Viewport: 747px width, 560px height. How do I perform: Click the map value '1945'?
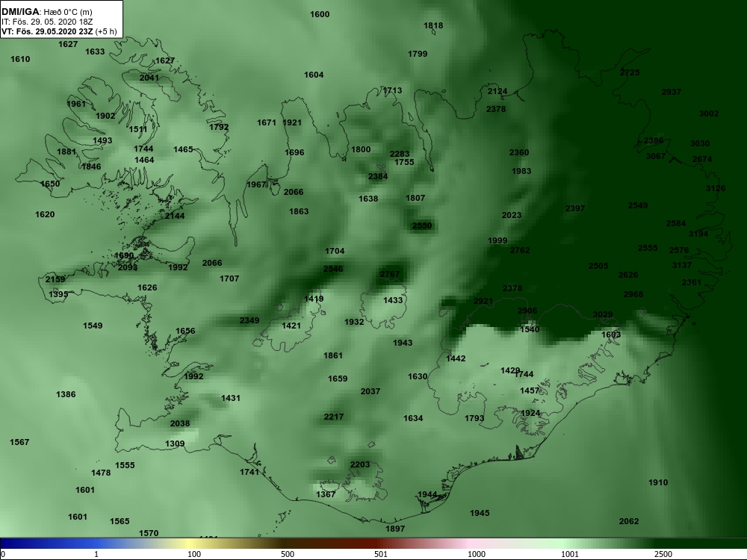[480, 513]
